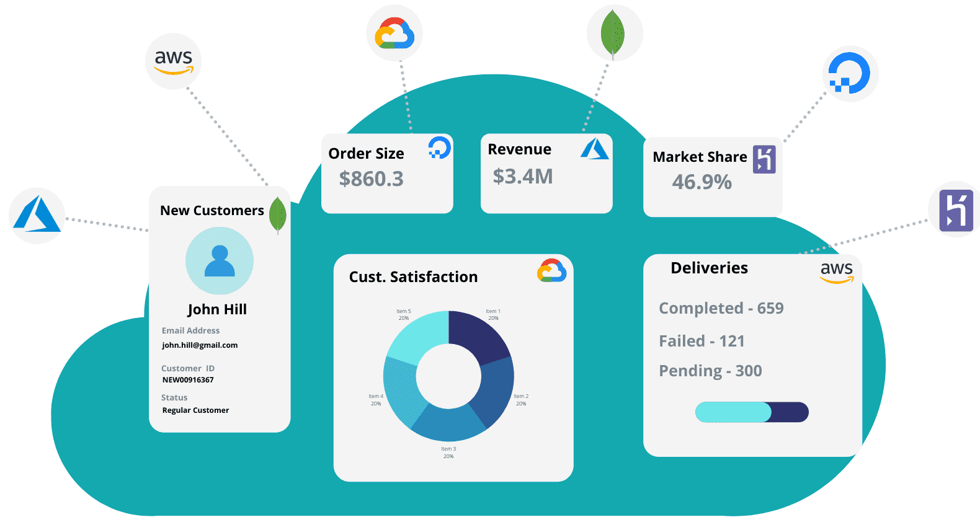Viewport: 980px width, 530px height.
Task: Click the $860.3 value
Action: tap(371, 179)
